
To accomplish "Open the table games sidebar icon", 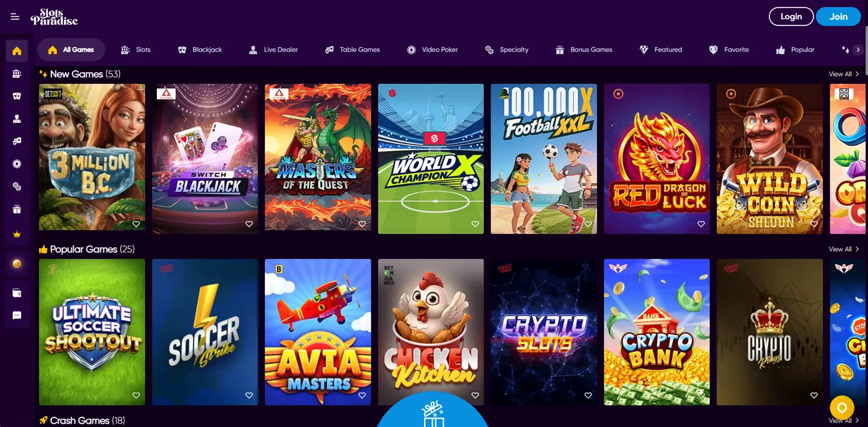I will [17, 142].
